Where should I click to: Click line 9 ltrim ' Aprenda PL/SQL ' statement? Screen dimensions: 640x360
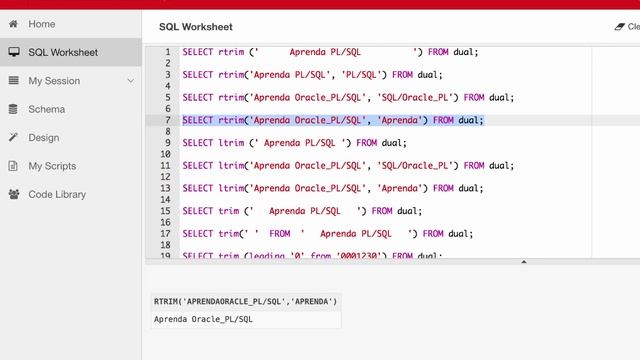[294, 143]
